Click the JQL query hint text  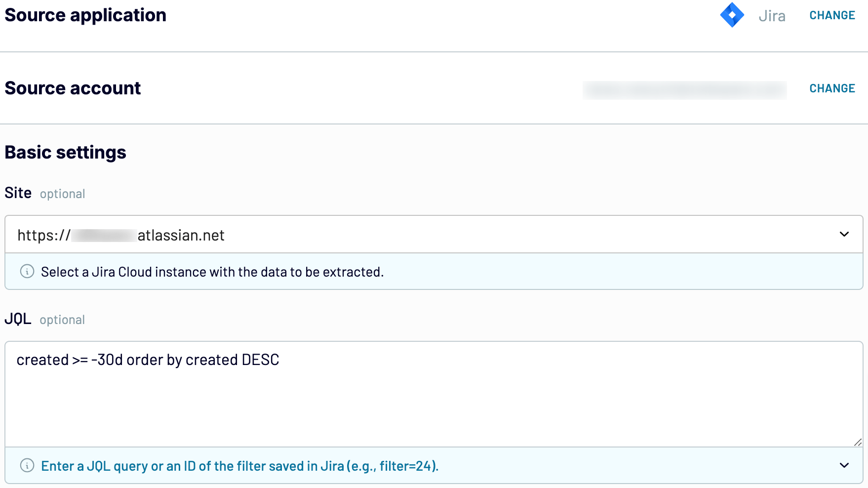click(x=239, y=466)
